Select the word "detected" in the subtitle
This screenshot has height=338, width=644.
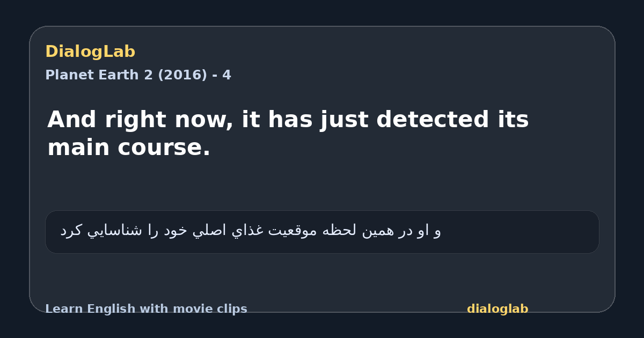tap(433, 120)
